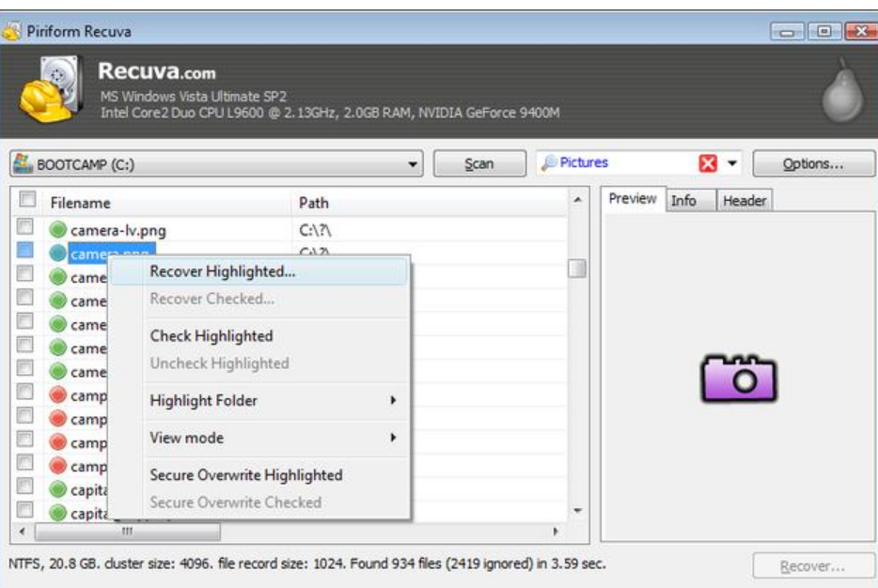
Task: Sort by the Filename column header
Action: point(167,203)
